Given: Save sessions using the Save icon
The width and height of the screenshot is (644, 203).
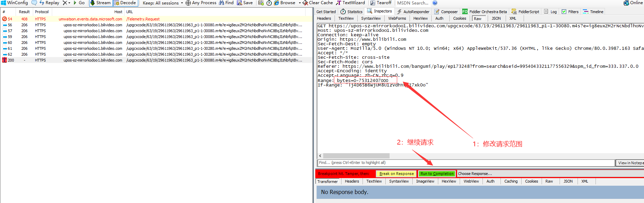Looking at the screenshot, I should click(x=245, y=3).
